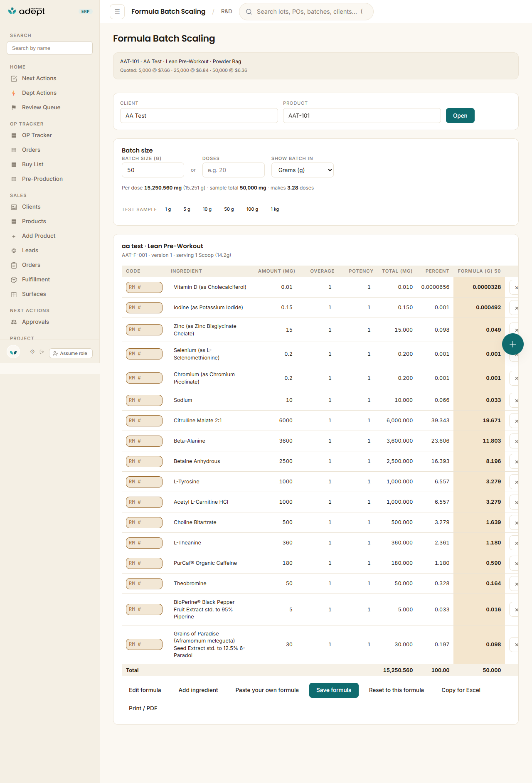Click the RM # code field for L-Tyrosine
The height and width of the screenshot is (783, 532).
point(144,482)
